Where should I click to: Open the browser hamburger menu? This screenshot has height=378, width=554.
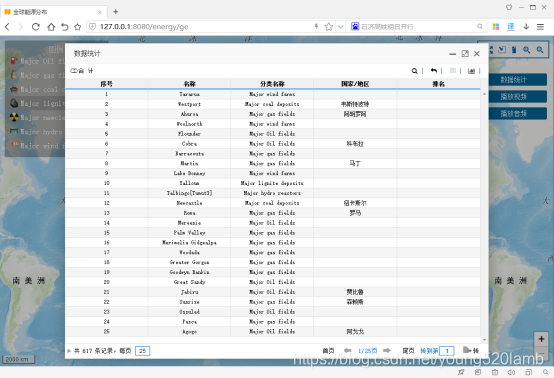click(x=540, y=26)
